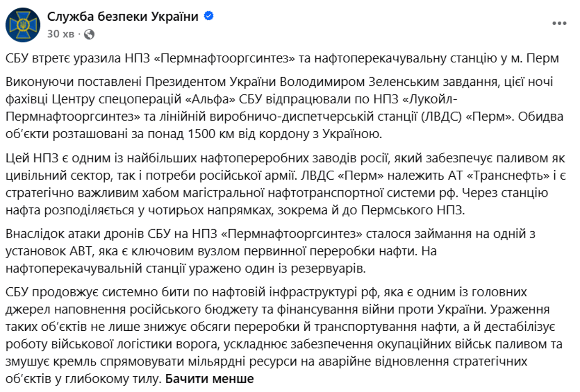Click the paragraph beginning with Виконуючи поставлені
The height and width of the screenshot is (392, 580).
pyautogui.click(x=285, y=108)
